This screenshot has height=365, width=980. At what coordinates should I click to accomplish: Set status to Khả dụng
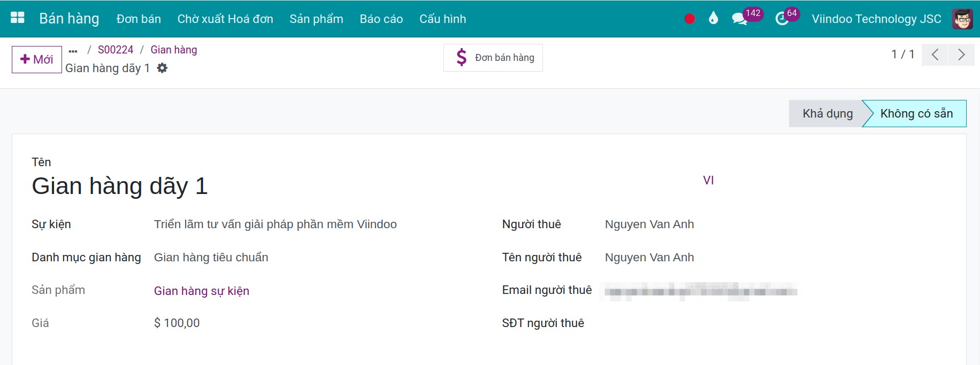point(827,113)
